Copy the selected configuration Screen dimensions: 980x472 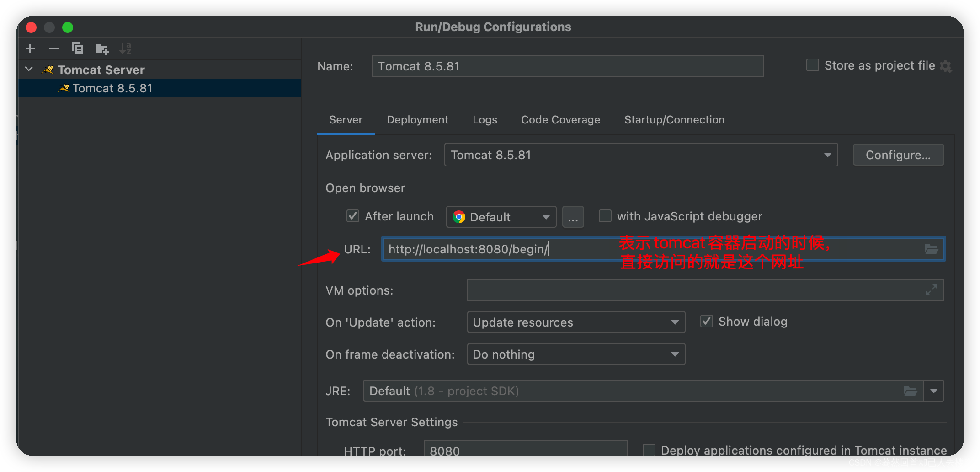(77, 48)
